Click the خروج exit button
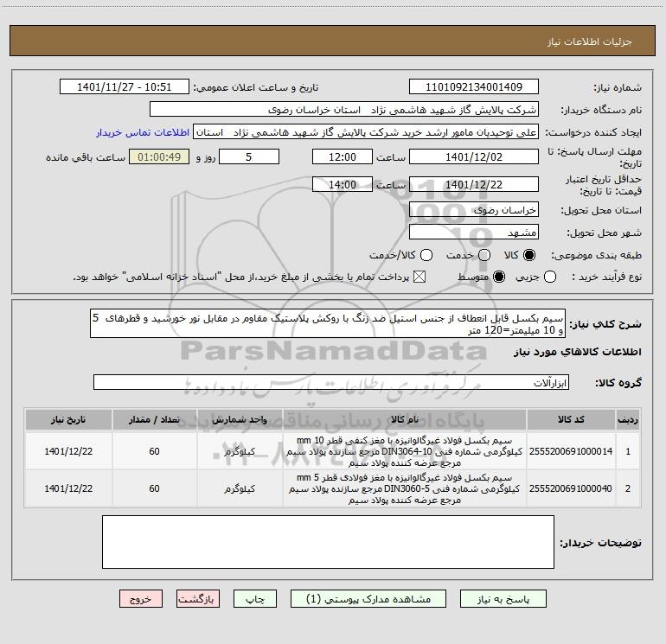 [141, 598]
